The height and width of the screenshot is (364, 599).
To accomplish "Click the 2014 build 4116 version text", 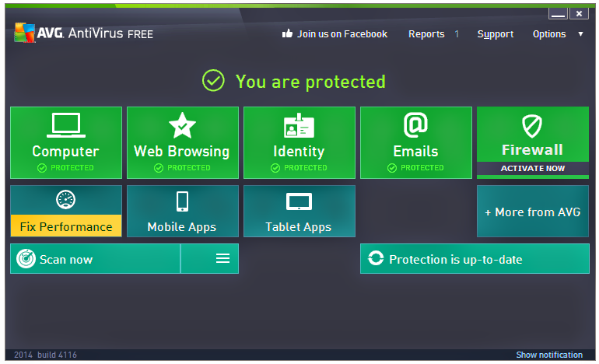I will [45, 355].
